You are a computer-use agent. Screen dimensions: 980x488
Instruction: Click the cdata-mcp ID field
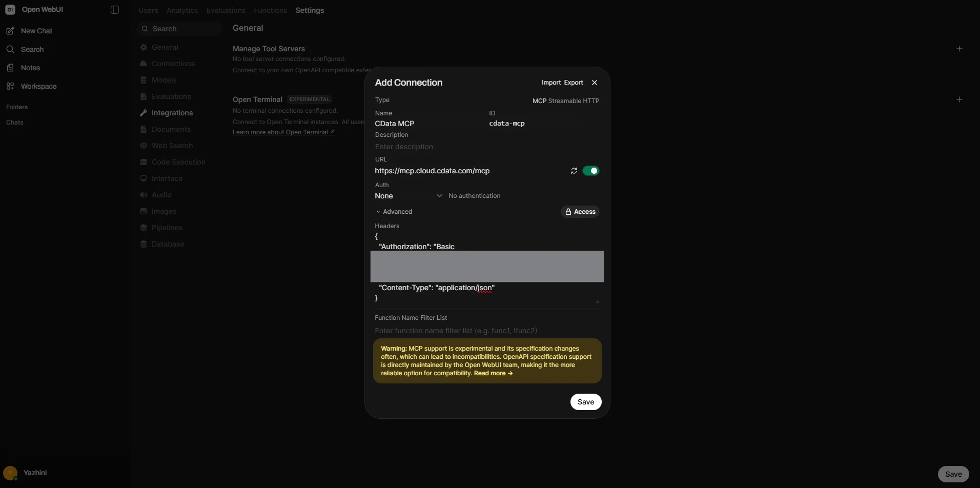[544, 124]
